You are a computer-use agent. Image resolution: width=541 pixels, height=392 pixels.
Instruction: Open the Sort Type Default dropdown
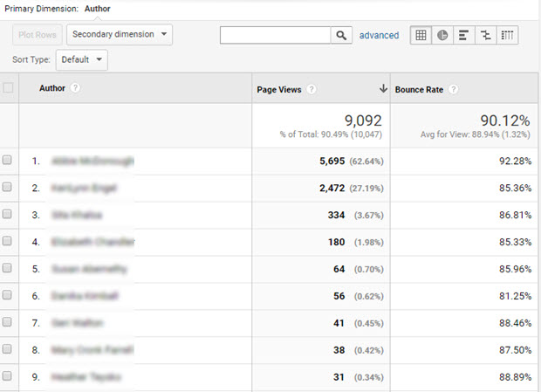(82, 60)
